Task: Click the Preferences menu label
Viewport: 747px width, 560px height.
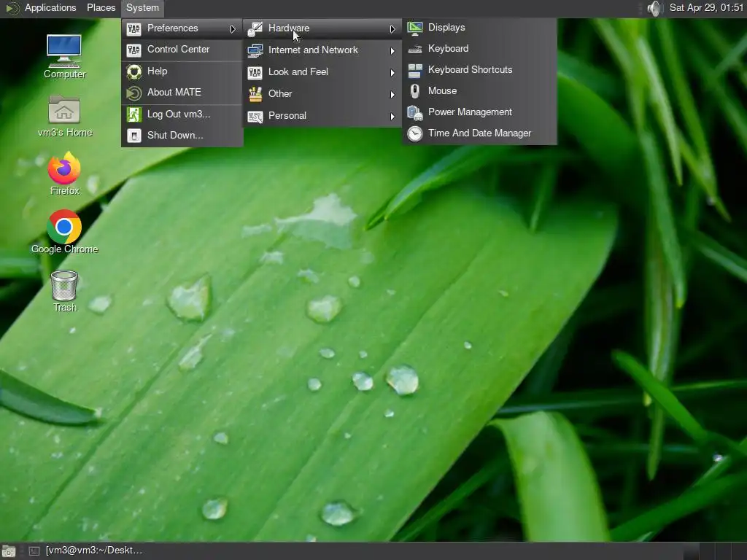Action: click(x=172, y=28)
